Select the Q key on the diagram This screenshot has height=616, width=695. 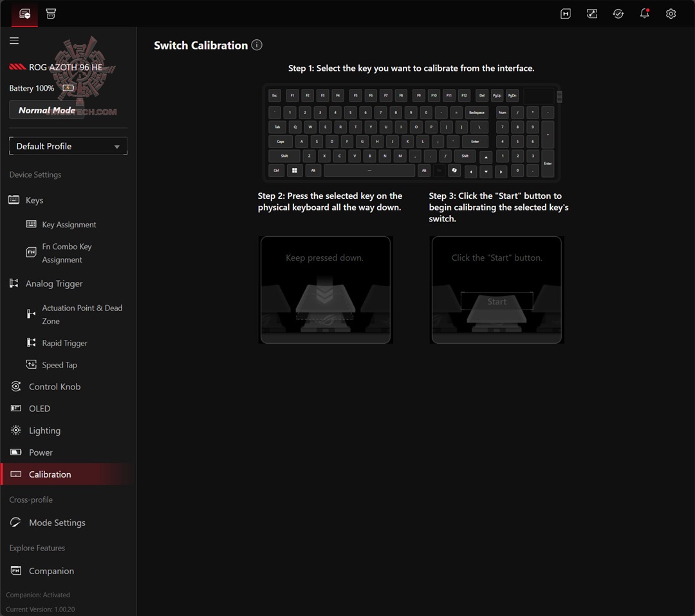coord(295,127)
